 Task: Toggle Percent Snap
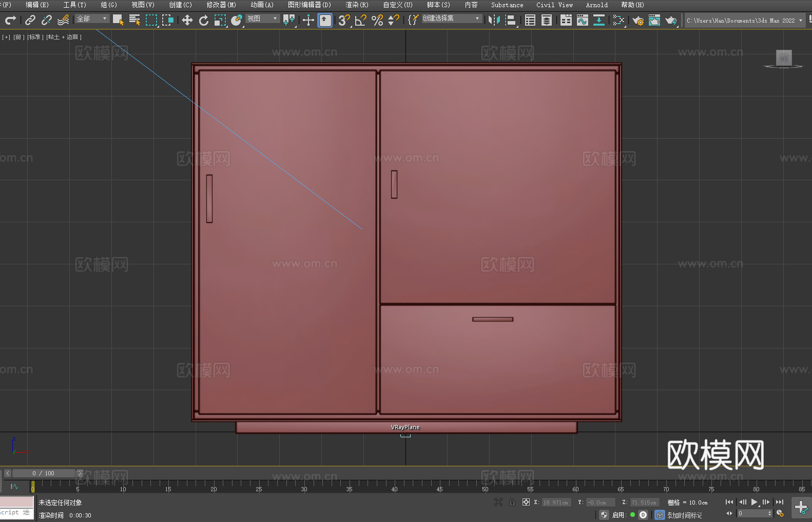(377, 20)
